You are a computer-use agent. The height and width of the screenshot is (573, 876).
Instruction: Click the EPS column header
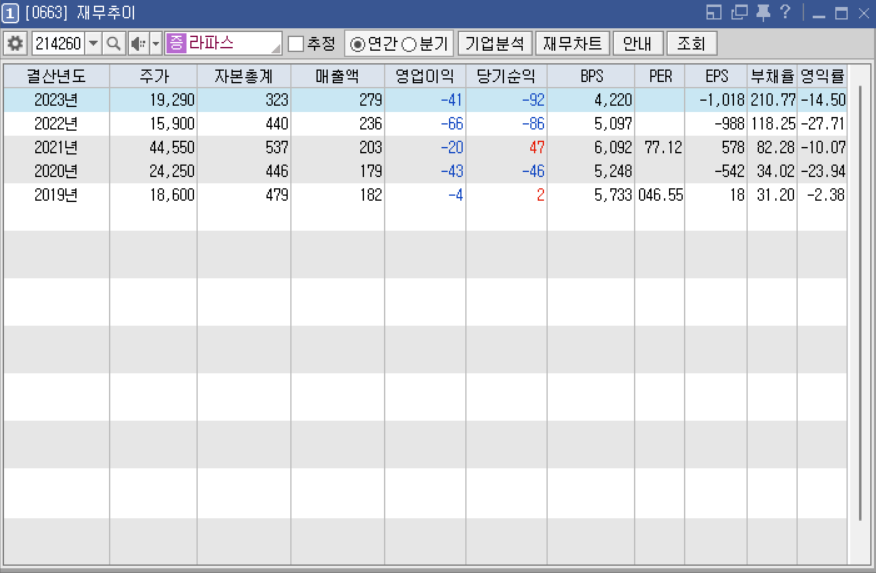[x=716, y=76]
